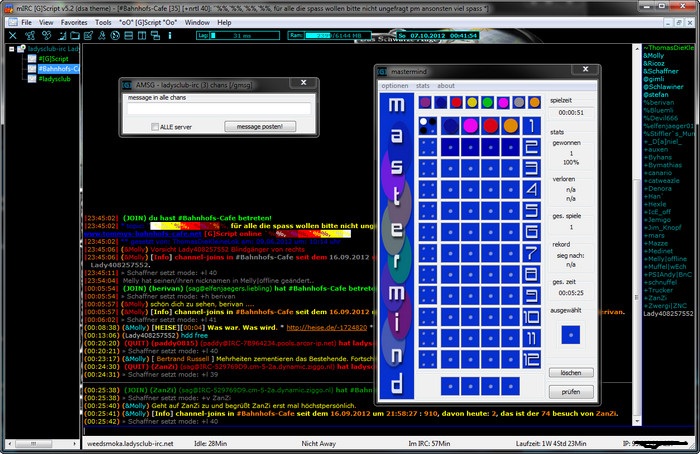
Task: Open the folder icon in the mIRC toolbar
Action: pyautogui.click(x=75, y=35)
